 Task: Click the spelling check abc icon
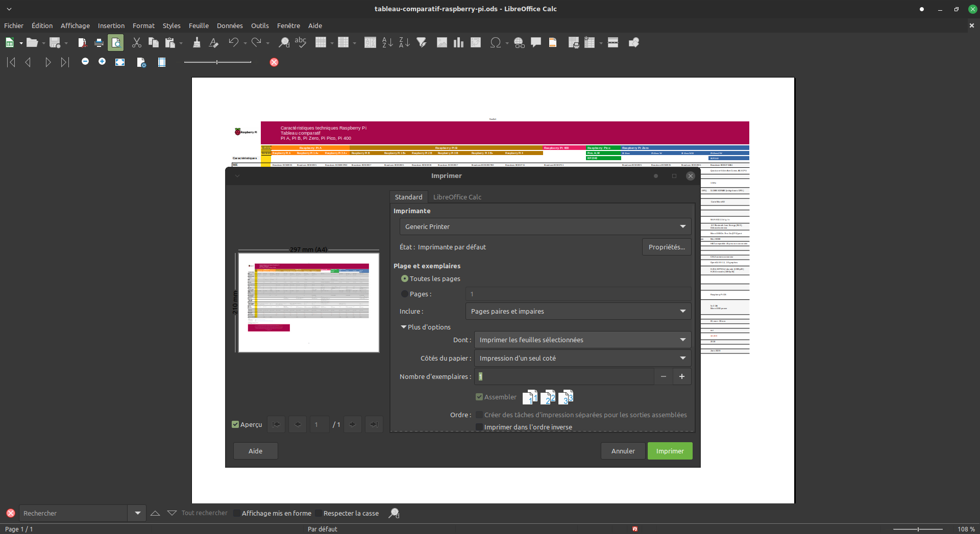click(301, 43)
